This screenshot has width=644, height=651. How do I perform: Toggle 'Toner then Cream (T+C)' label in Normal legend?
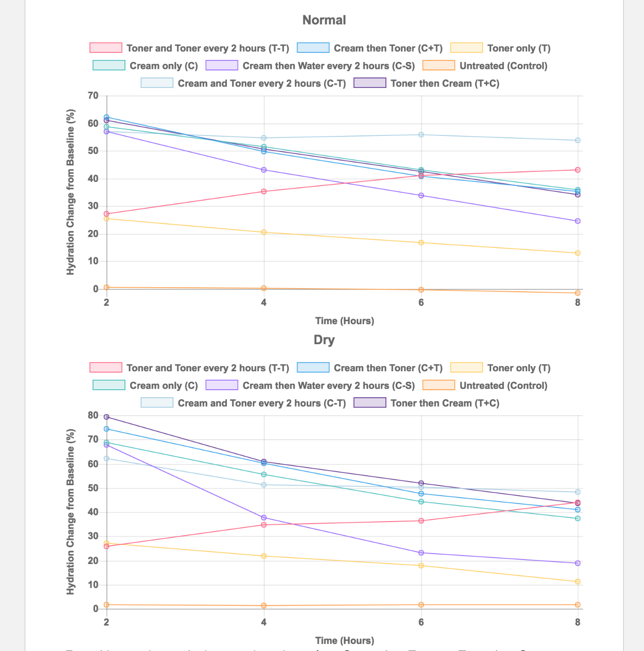(445, 83)
